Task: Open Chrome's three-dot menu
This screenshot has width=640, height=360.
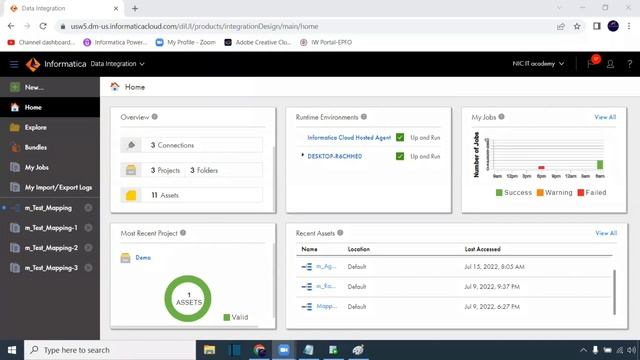Action: point(629,26)
